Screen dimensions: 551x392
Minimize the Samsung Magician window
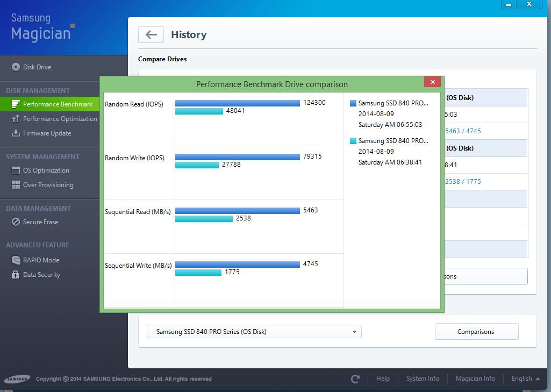point(508,4)
